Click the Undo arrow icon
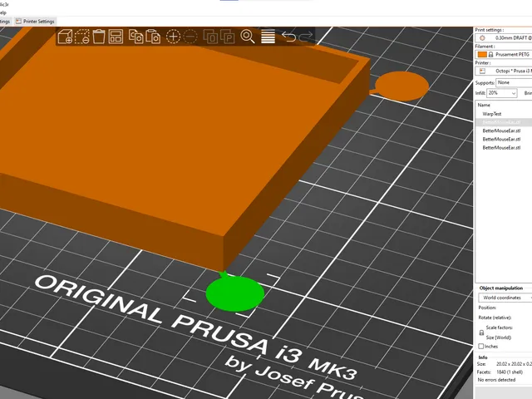532x399 pixels. [288, 37]
